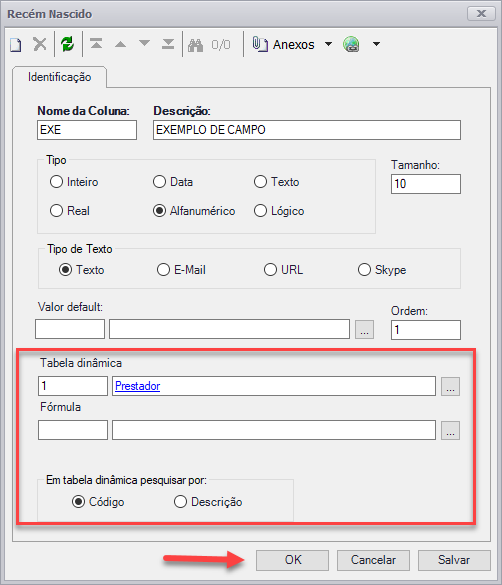Click the Fórmula code field

pyautogui.click(x=73, y=430)
